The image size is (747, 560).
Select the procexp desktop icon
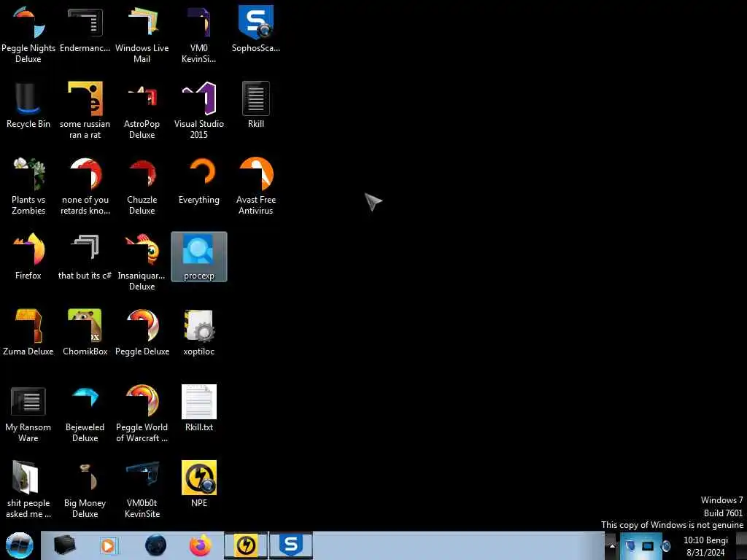[x=198, y=257]
